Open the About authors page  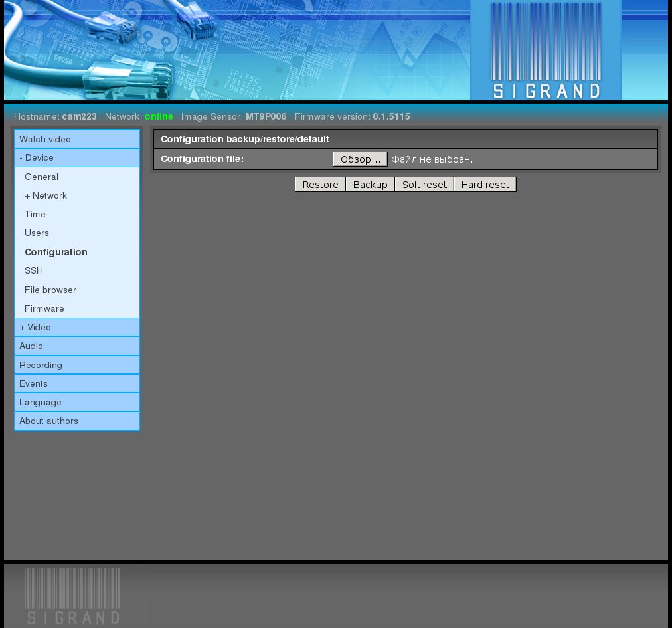pos(77,421)
